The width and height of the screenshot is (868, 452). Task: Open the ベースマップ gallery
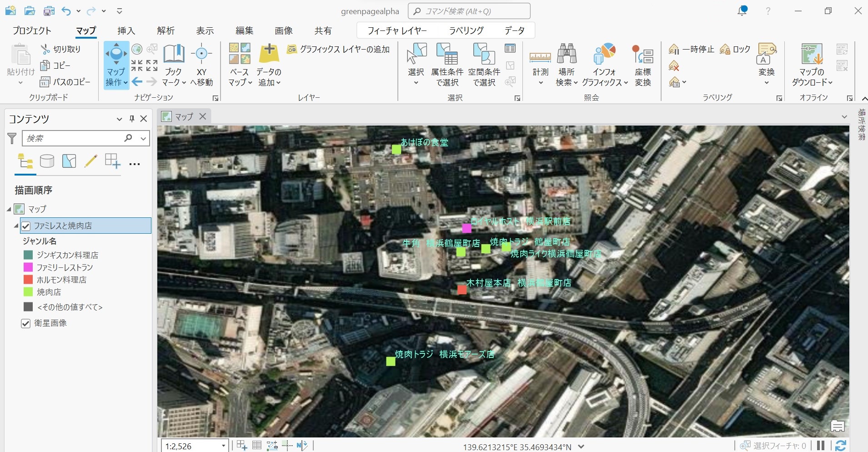(x=240, y=65)
